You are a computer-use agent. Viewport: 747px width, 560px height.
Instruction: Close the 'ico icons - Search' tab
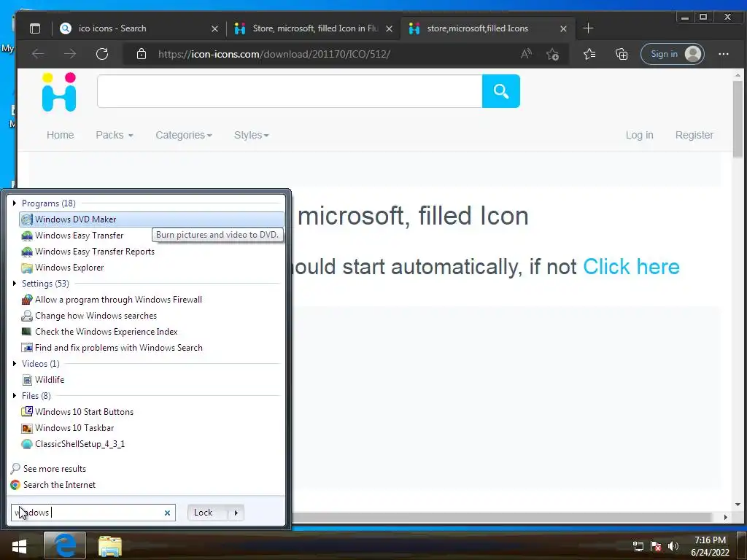click(215, 28)
